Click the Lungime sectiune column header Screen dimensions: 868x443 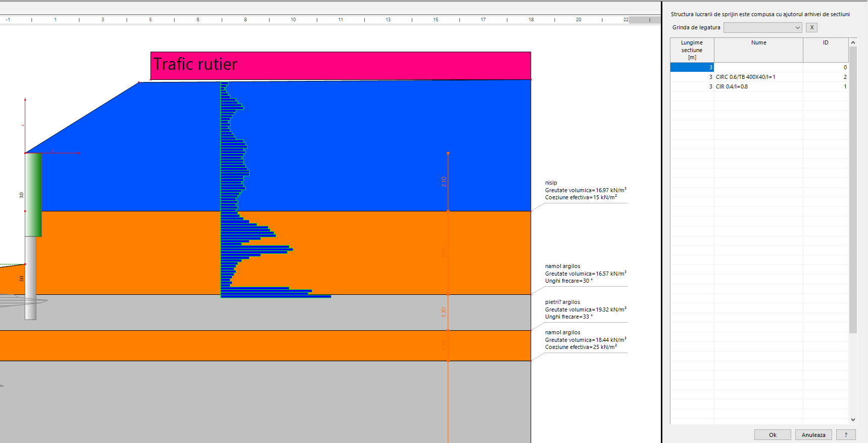tap(692, 50)
